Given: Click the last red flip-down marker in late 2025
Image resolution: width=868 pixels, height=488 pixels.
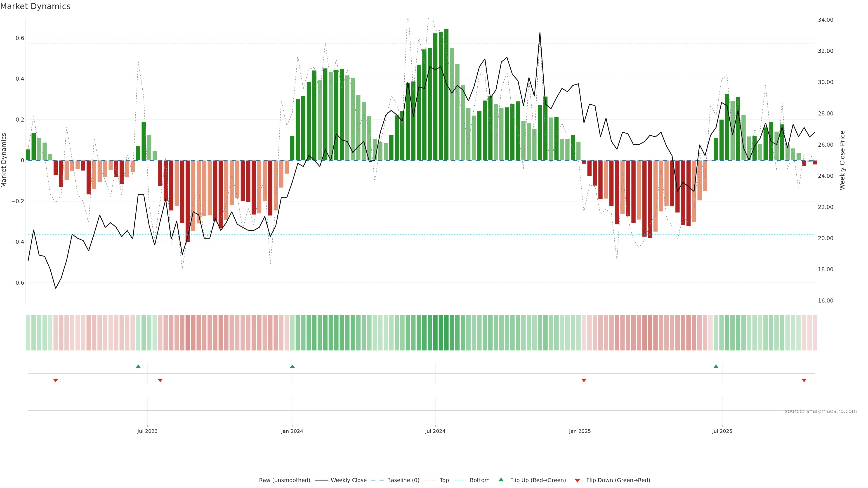Looking at the screenshot, I should pyautogui.click(x=804, y=380).
